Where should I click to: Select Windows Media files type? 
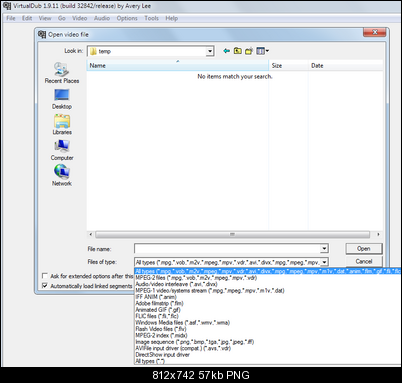(x=267, y=322)
